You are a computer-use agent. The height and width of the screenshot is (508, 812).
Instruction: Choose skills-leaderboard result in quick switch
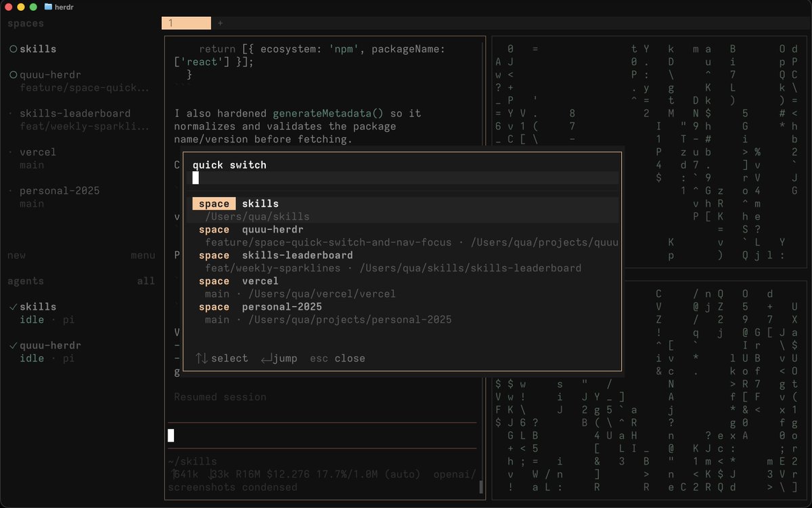click(x=405, y=261)
